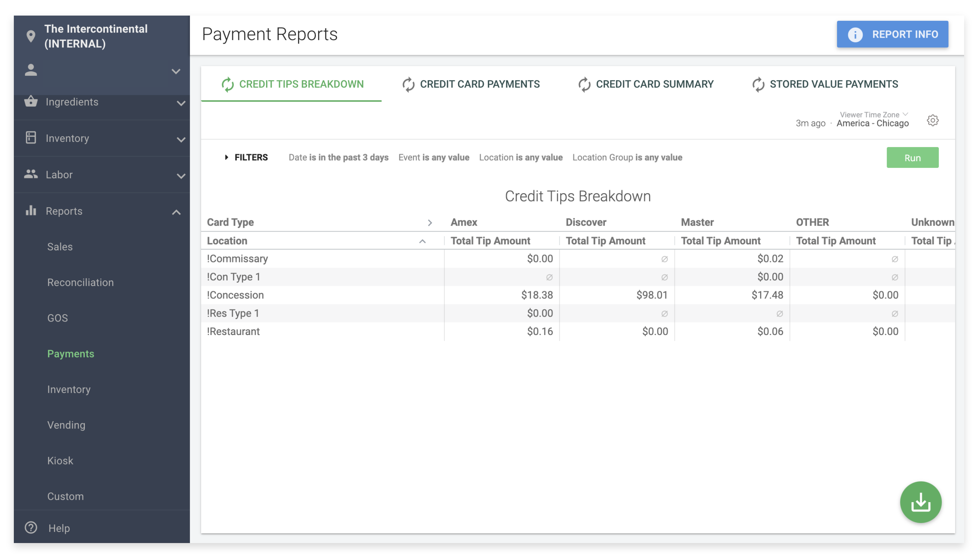This screenshot has width=980, height=560.
Task: Select the !Concession row
Action: point(578,295)
